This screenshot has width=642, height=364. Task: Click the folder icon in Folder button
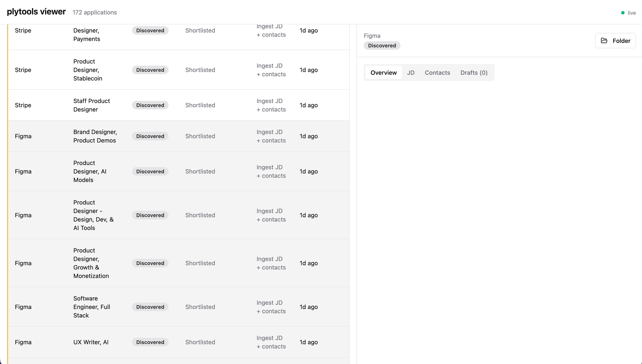coord(604,41)
